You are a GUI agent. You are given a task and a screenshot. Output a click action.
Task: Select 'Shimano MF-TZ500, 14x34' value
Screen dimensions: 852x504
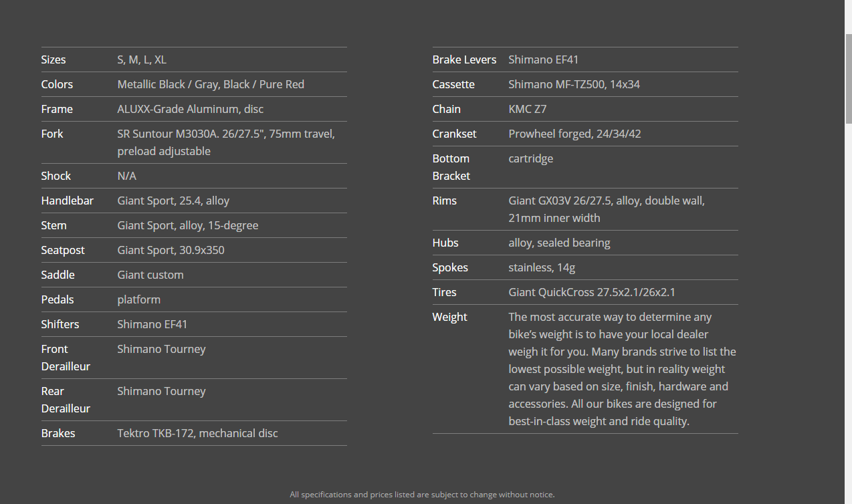click(x=574, y=84)
